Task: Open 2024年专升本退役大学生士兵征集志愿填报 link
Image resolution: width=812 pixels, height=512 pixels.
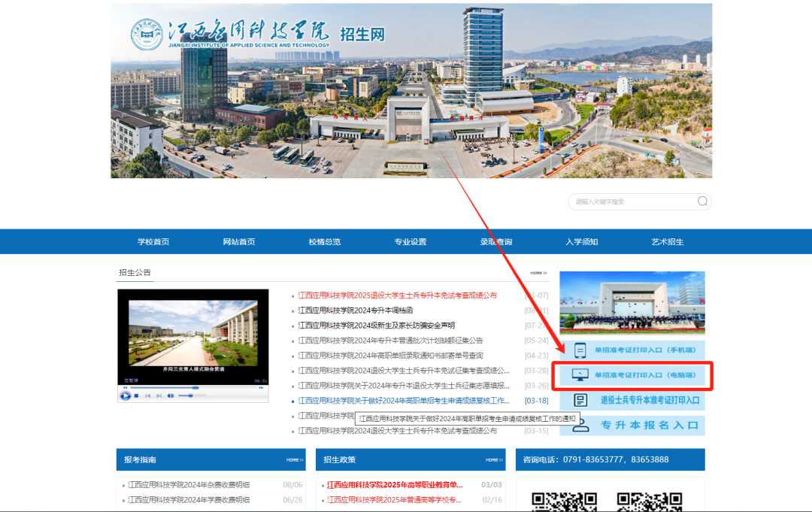Action: click(x=404, y=385)
